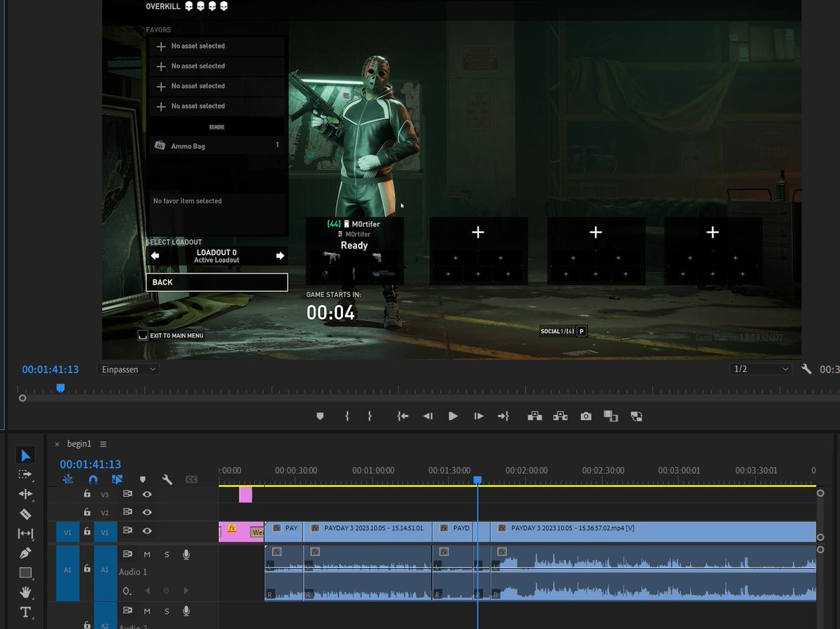Viewport: 840px width, 629px height.
Task: Select the Hand tool
Action: pos(25,592)
